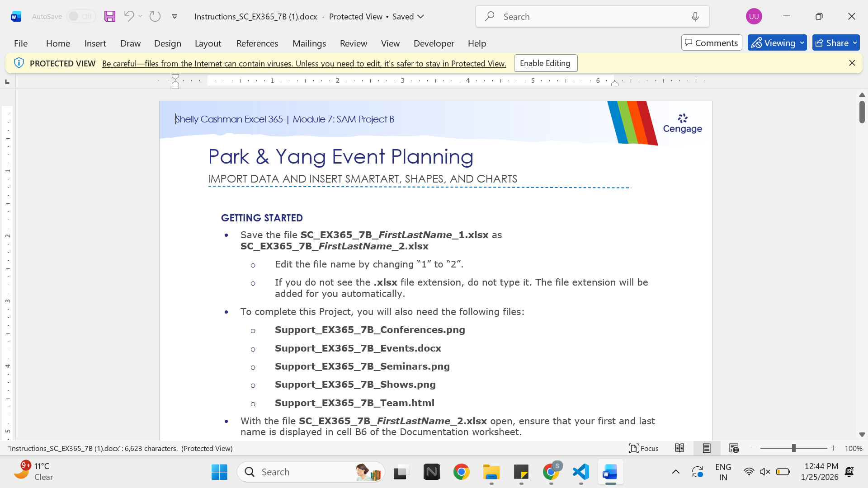
Task: Select Print Layout view icon
Action: tap(707, 448)
